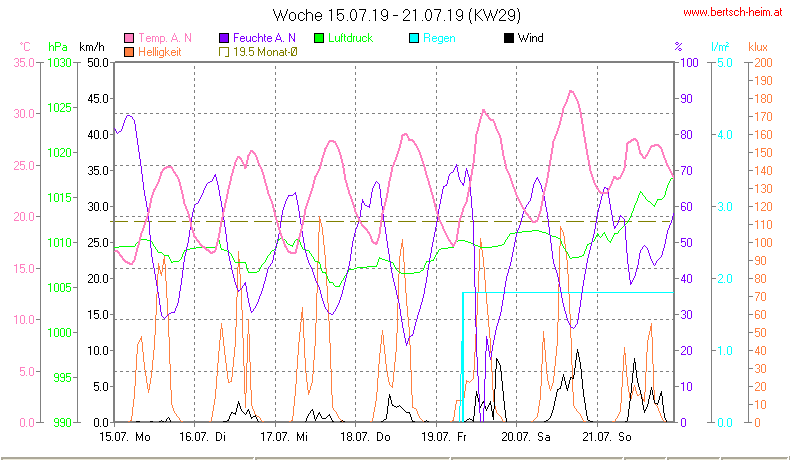Click the 110 value on klux axis
The width and height of the screenshot is (790, 460).
click(763, 225)
